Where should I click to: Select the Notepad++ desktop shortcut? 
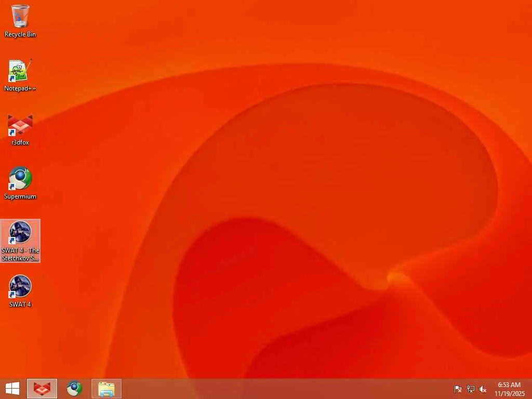tap(20, 75)
